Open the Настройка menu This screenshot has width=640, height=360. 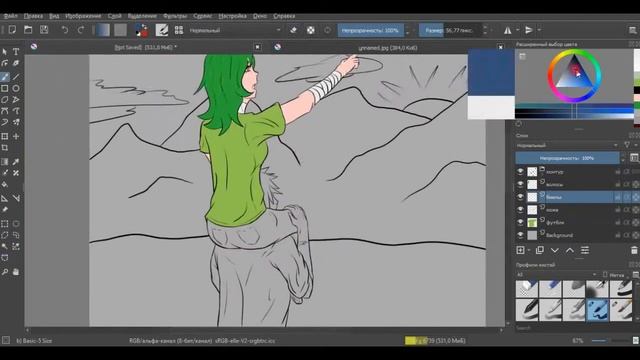[232, 16]
